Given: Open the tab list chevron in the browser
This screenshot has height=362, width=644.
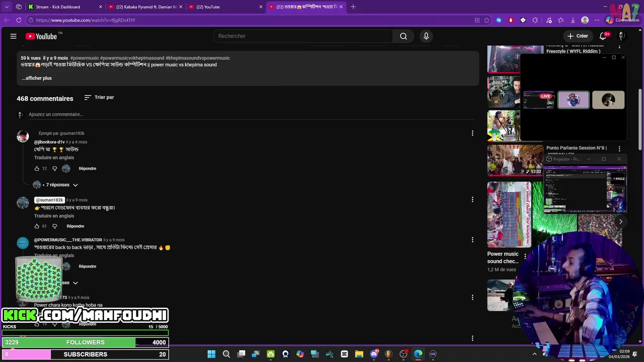Looking at the screenshot, I should point(7,7).
